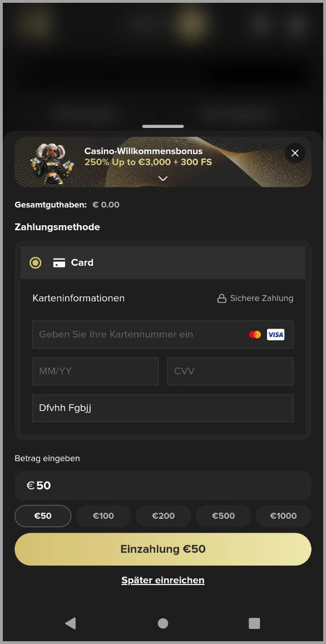
Task: Click the Visa icon in card number field
Action: pos(275,334)
